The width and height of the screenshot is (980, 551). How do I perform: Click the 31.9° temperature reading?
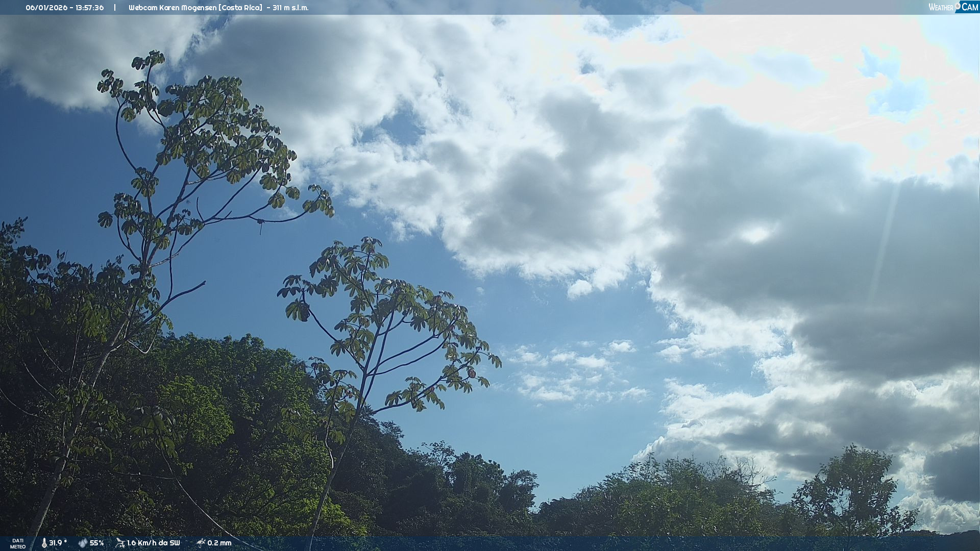coord(58,543)
